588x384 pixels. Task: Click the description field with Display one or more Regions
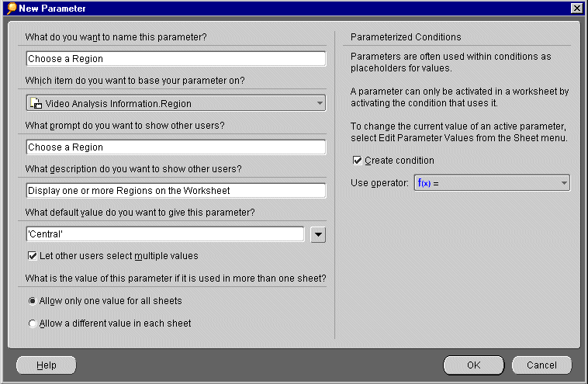coord(175,191)
